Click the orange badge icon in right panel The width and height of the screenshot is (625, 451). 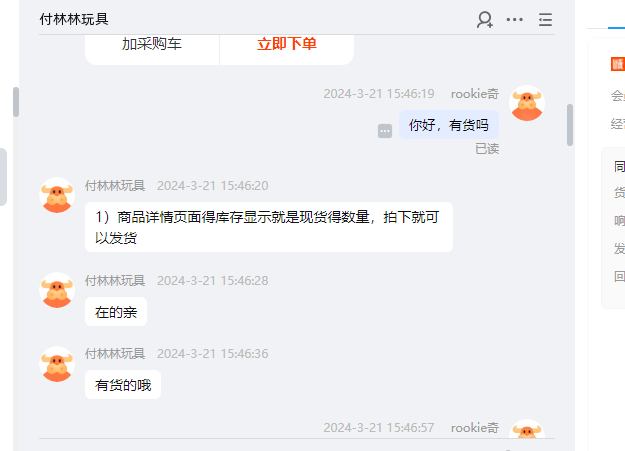617,64
